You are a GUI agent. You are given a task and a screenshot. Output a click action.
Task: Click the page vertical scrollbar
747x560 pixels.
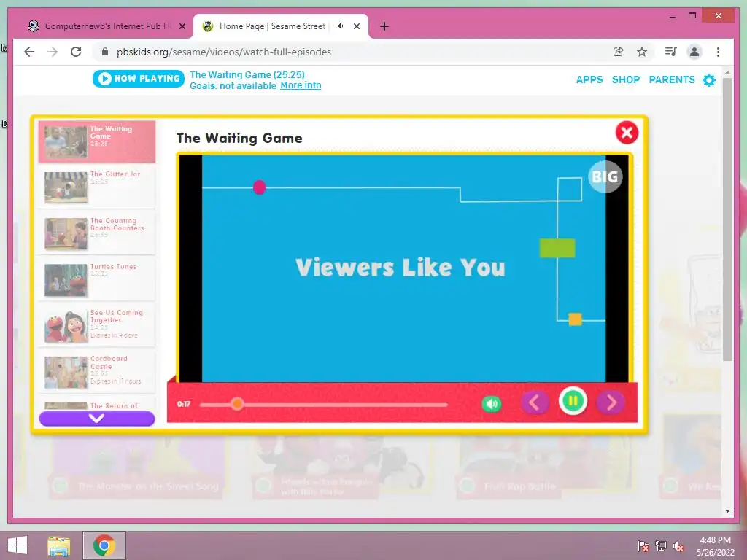(727, 219)
